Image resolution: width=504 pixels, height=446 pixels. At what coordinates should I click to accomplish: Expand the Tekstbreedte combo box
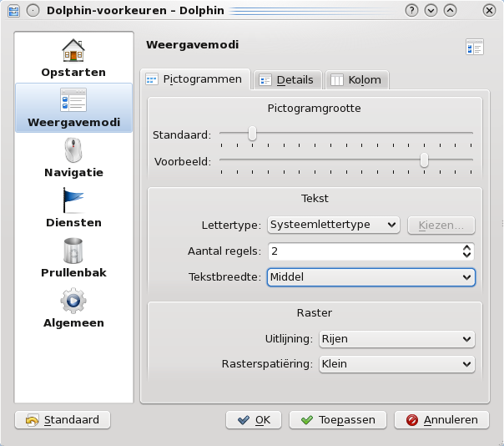tap(370, 277)
